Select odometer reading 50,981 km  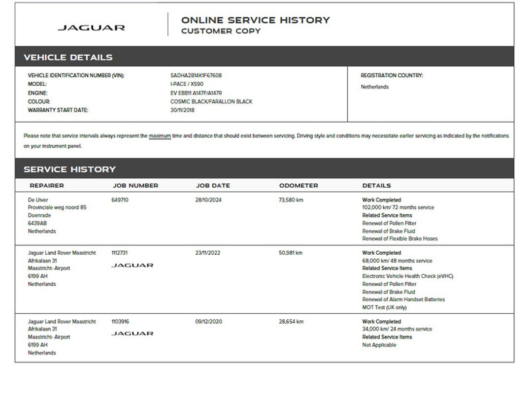[x=291, y=253]
